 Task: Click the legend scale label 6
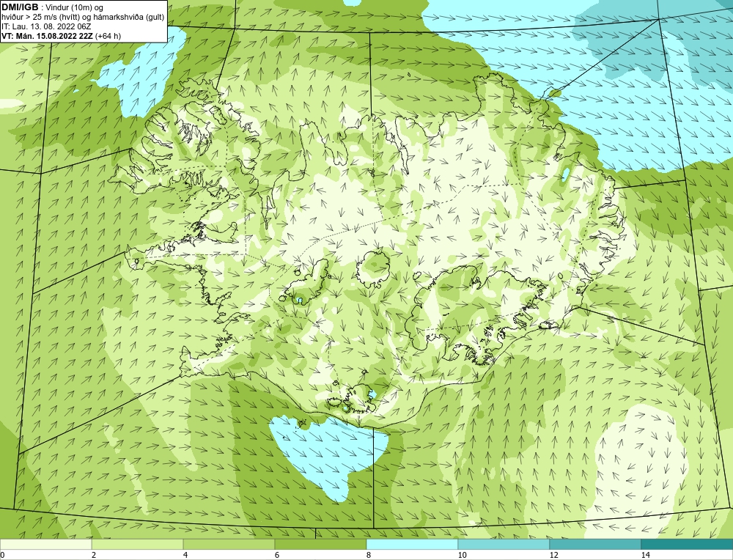click(x=277, y=555)
